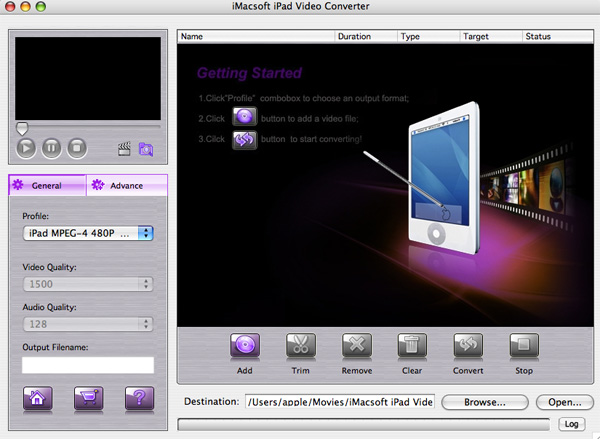
Task: Click the Log button
Action: (571, 424)
